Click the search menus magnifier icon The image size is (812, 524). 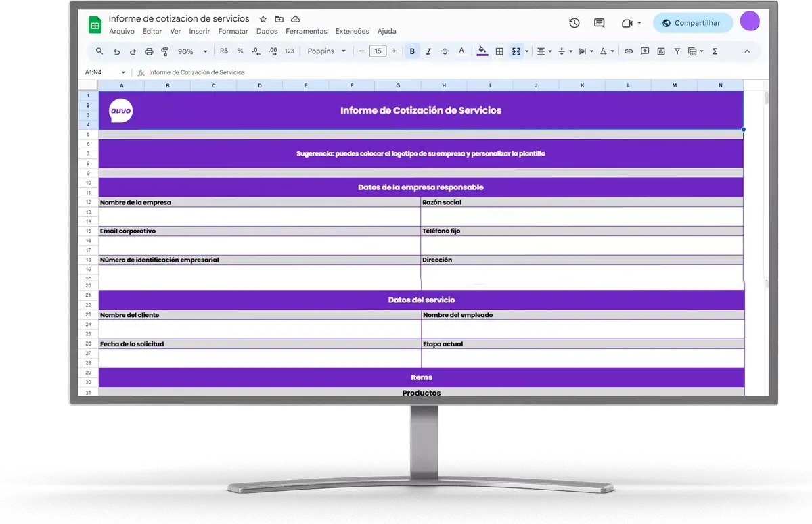tap(99, 51)
